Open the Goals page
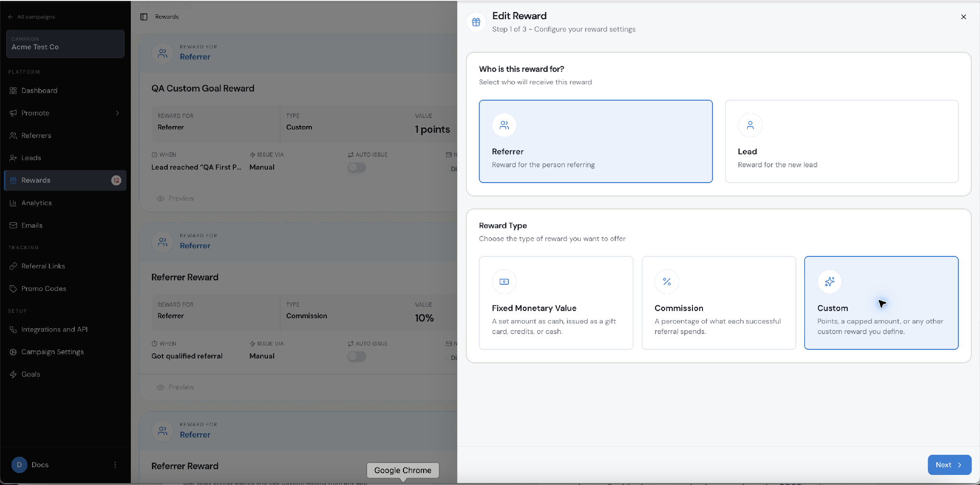980x485 pixels. (x=65, y=374)
